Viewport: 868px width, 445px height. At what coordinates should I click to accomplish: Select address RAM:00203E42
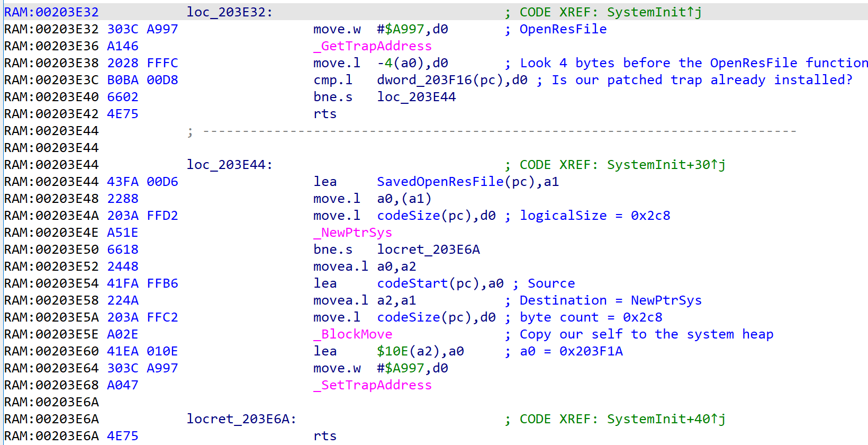pyautogui.click(x=51, y=114)
